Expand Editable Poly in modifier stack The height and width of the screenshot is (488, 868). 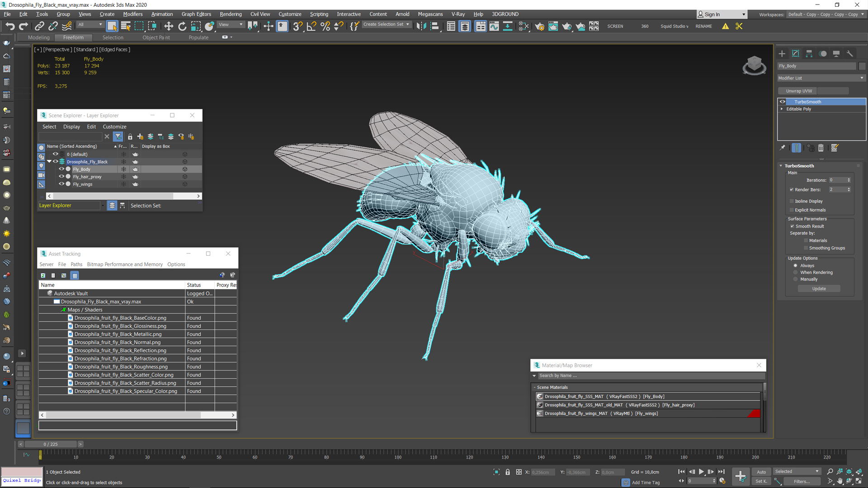pyautogui.click(x=782, y=109)
